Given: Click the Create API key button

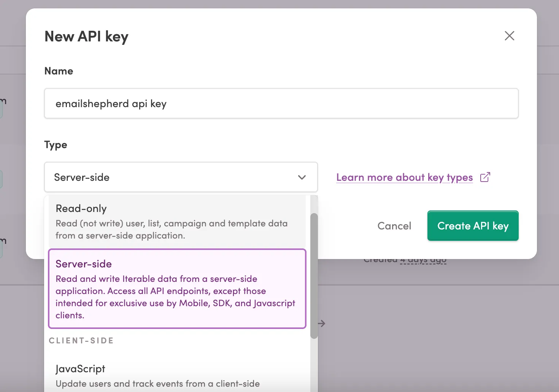Looking at the screenshot, I should pyautogui.click(x=473, y=226).
